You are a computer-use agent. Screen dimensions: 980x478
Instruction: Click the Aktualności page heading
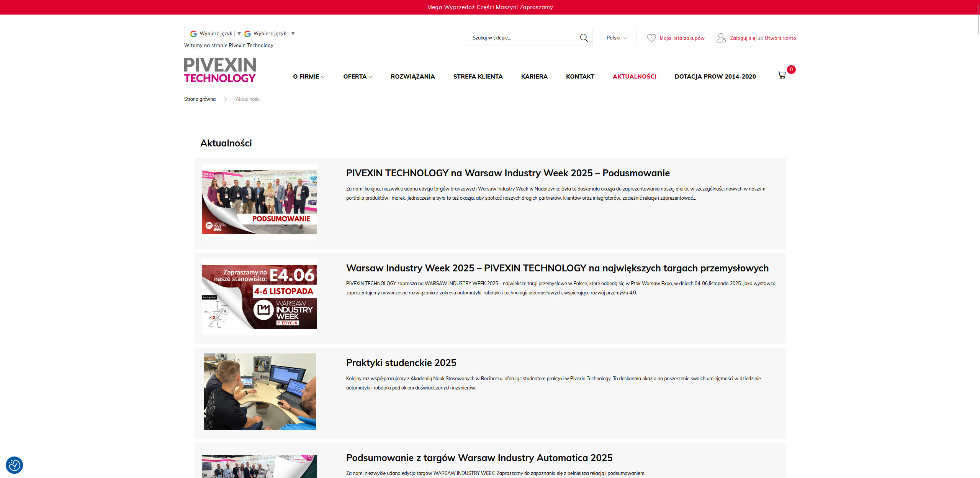click(226, 143)
